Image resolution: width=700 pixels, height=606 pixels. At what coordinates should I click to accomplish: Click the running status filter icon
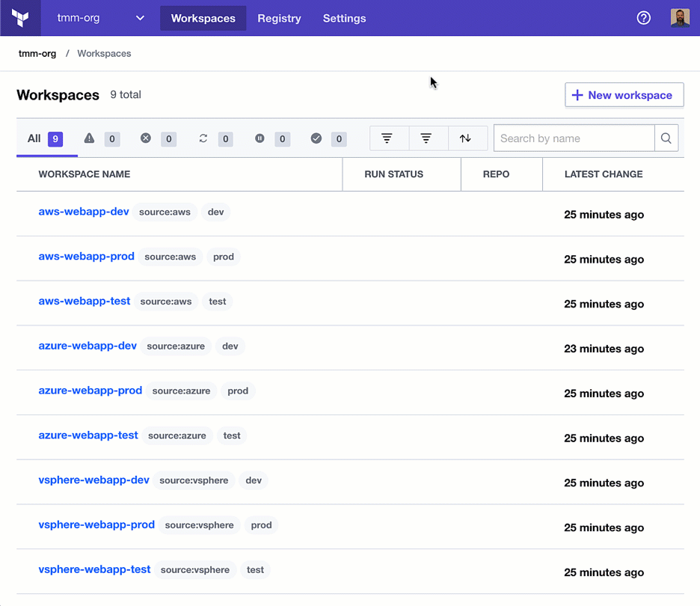tap(203, 138)
